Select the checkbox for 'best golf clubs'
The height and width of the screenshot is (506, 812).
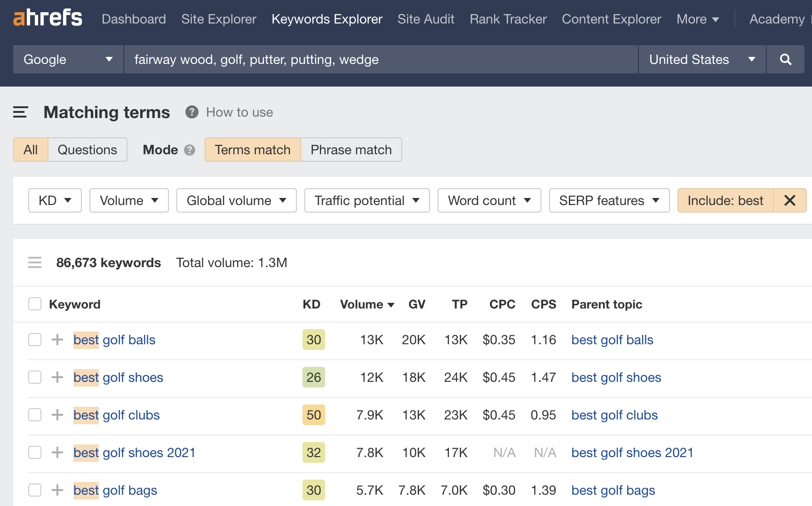pos(35,415)
